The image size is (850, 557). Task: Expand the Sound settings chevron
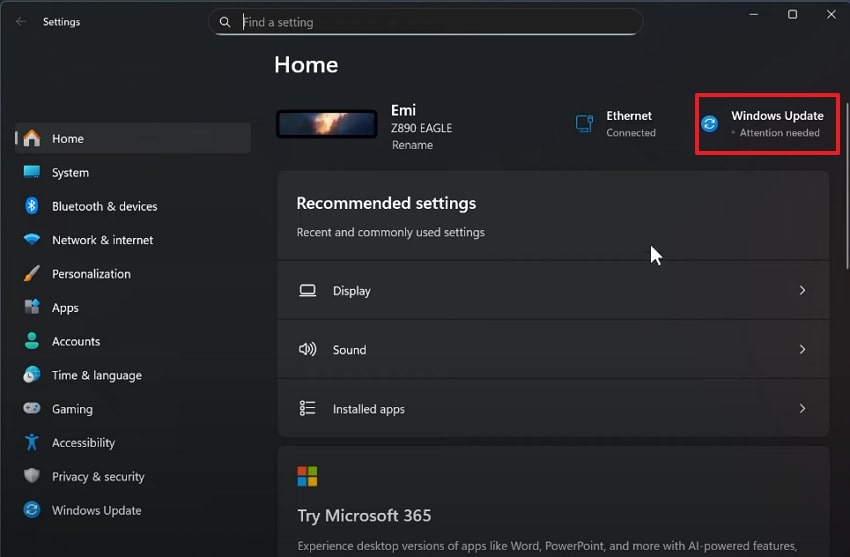click(802, 350)
